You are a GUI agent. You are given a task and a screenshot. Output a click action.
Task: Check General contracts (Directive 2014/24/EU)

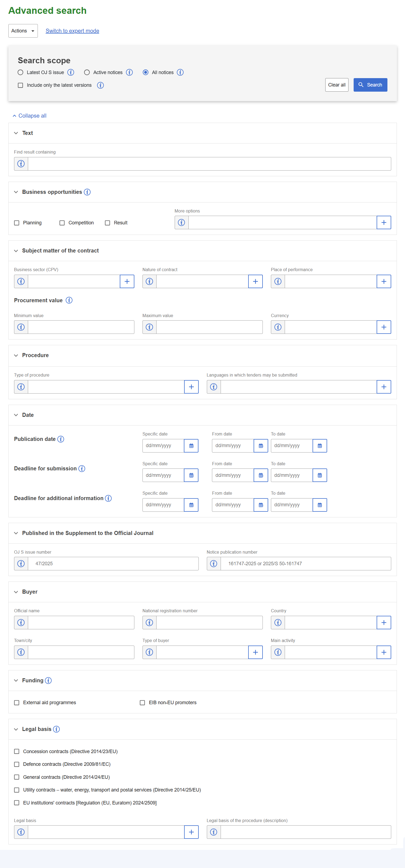[x=16, y=777]
